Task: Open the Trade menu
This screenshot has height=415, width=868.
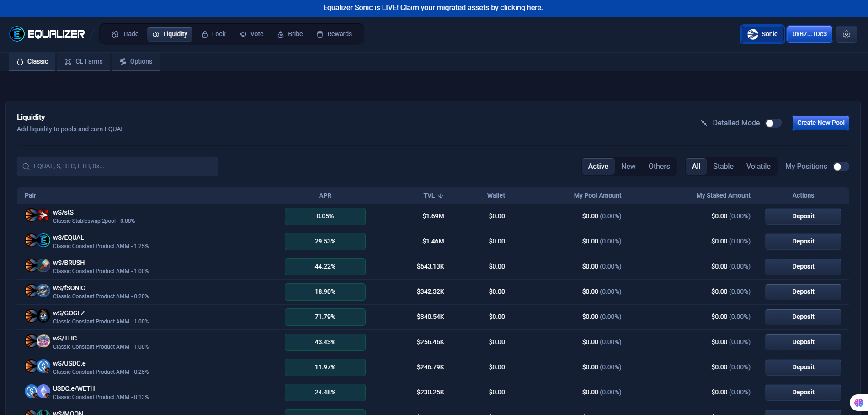Action: tap(125, 34)
